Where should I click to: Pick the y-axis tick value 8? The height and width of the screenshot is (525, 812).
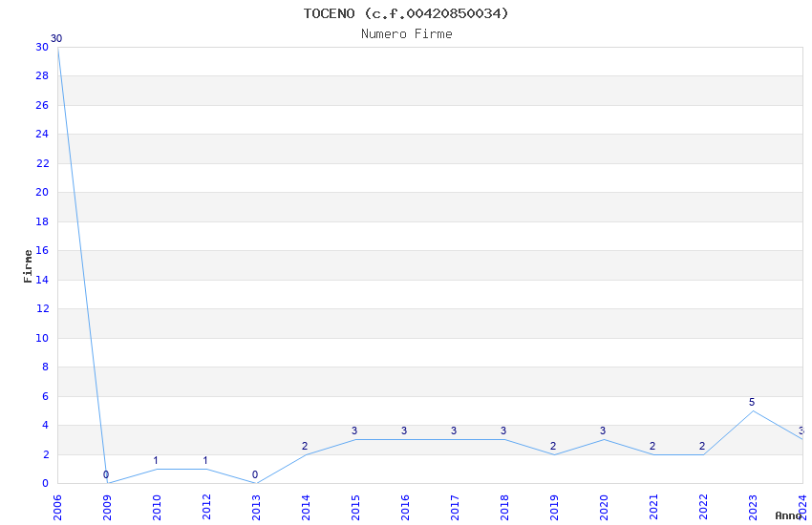point(46,367)
